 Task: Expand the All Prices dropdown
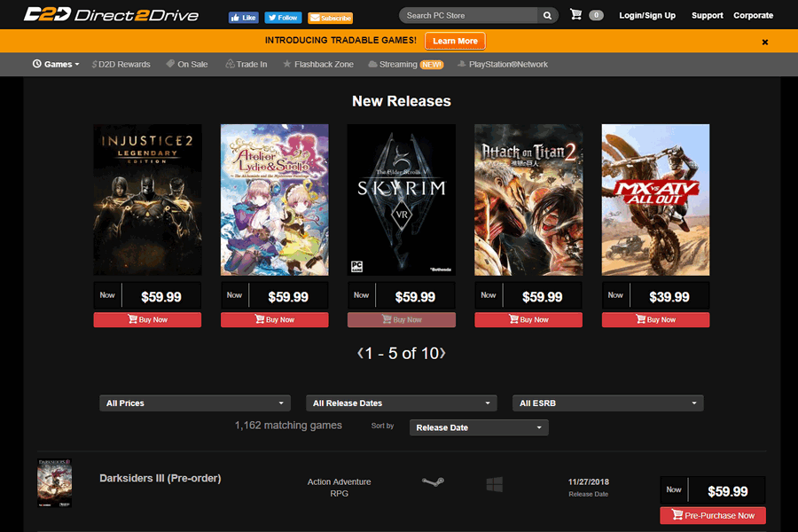(195, 403)
